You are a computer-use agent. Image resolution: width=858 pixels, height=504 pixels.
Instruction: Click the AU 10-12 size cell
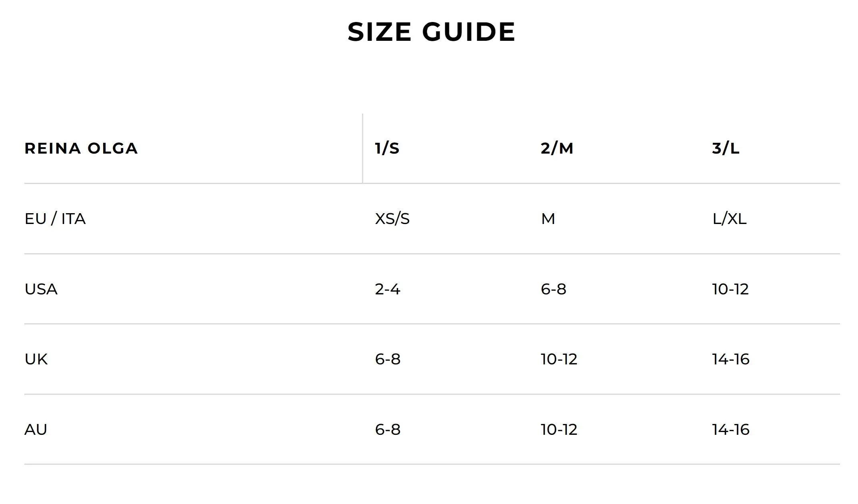point(559,430)
